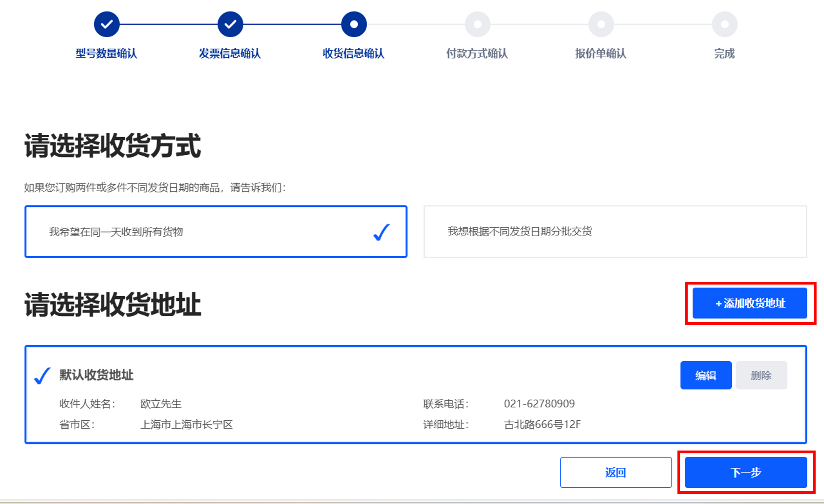
Task: Click the 发票信息确认 step label
Action: (230, 53)
